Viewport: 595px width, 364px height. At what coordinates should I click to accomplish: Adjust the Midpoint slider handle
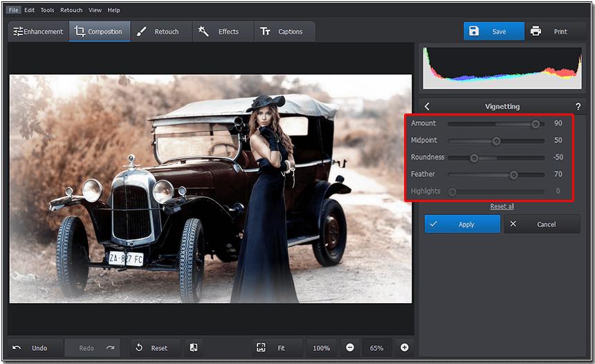[496, 141]
